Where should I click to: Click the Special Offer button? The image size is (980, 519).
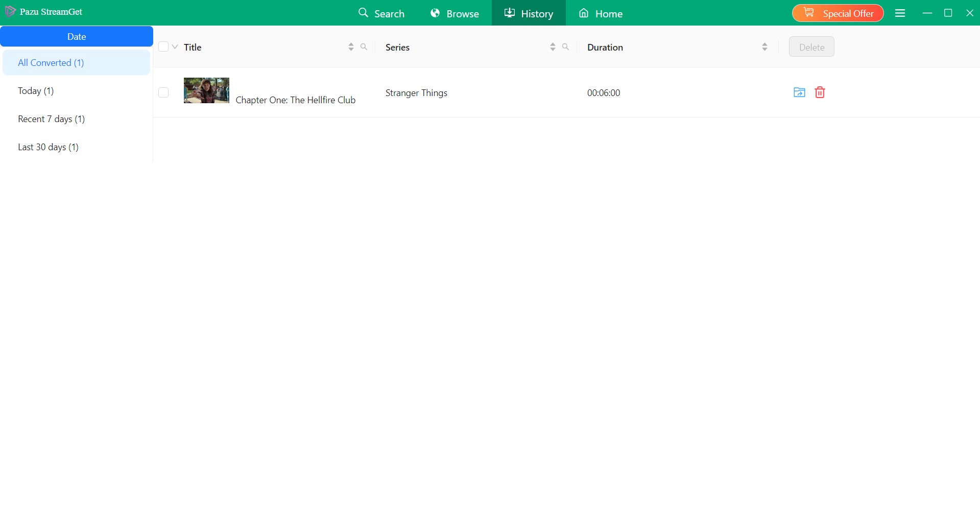coord(838,13)
